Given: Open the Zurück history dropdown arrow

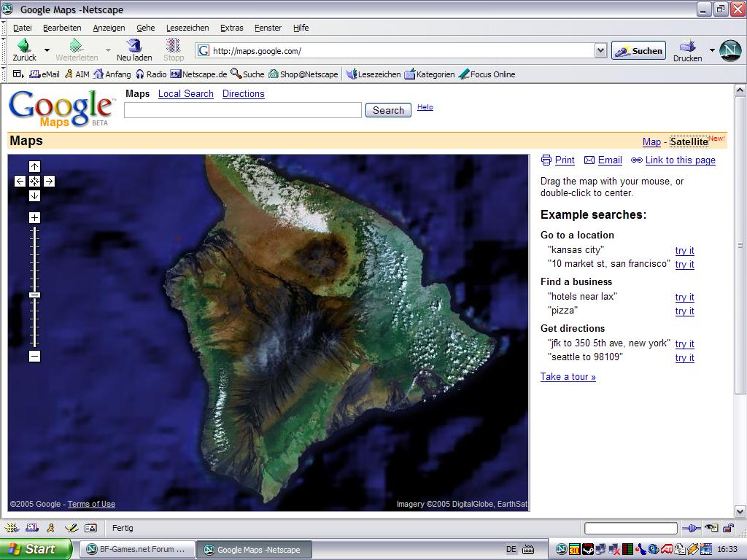Looking at the screenshot, I should coord(47,50).
